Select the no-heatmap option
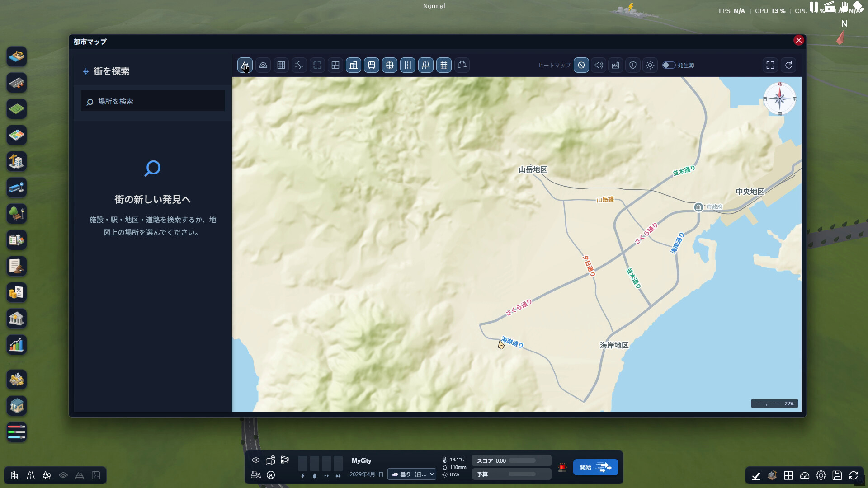The height and width of the screenshot is (488, 868). point(581,65)
